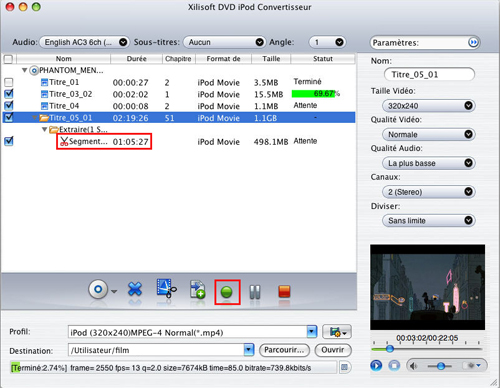
Task: Click the PHANTOM_MEN disc icon
Action: click(x=34, y=70)
